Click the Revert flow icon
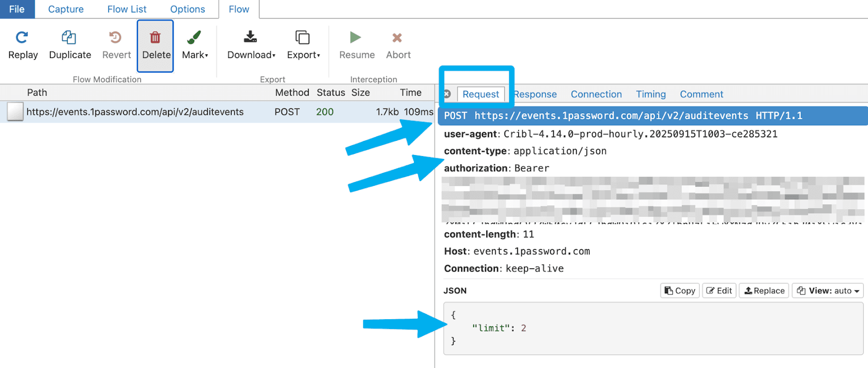This screenshot has height=368, width=868. coord(116,38)
